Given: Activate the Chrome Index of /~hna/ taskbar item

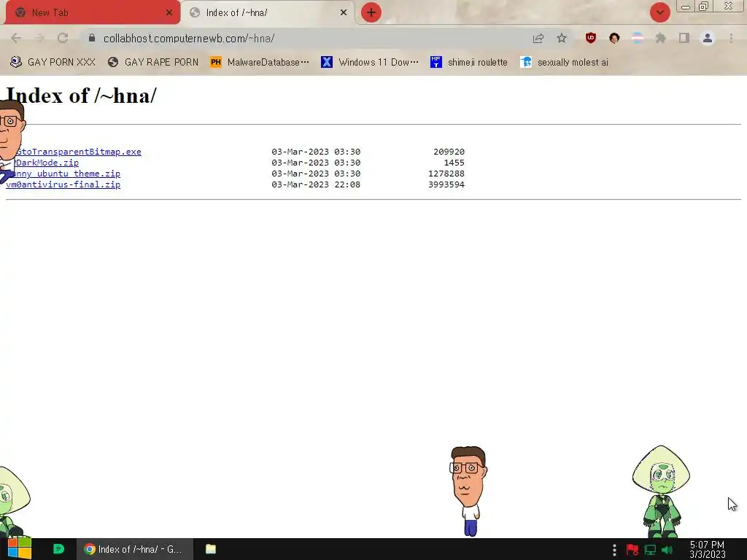Looking at the screenshot, I should click(x=135, y=549).
